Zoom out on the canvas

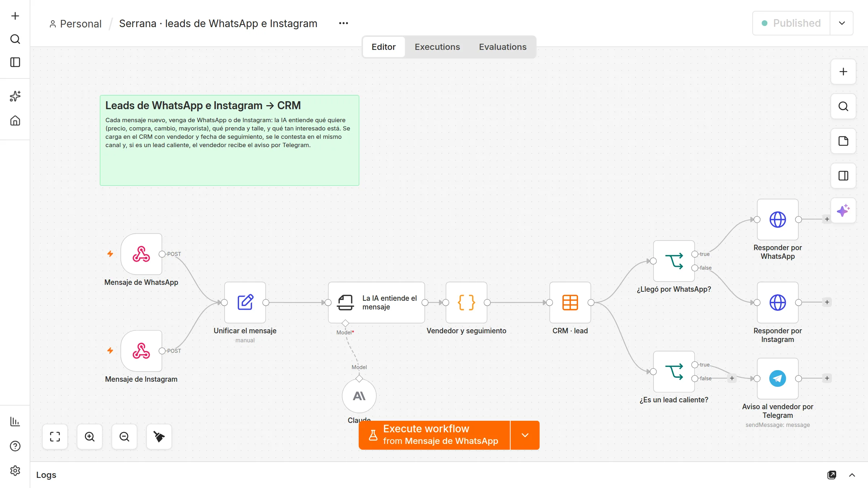[124, 437]
